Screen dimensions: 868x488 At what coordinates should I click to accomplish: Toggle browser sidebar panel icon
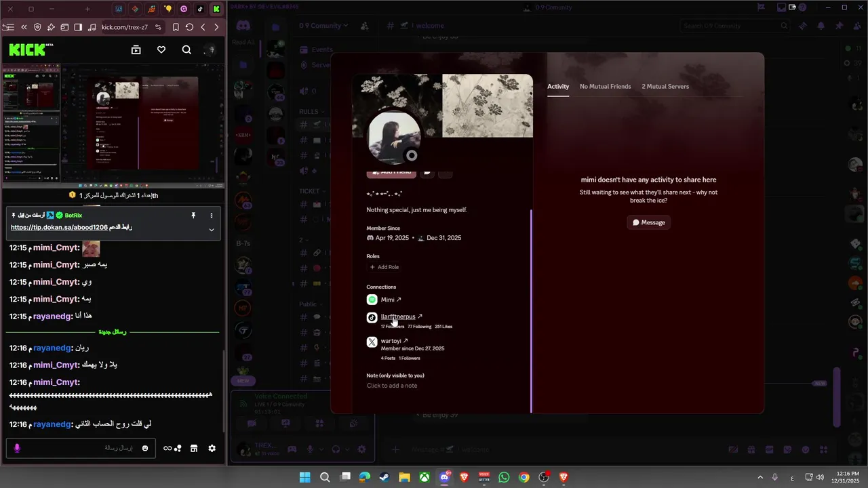[x=78, y=27]
